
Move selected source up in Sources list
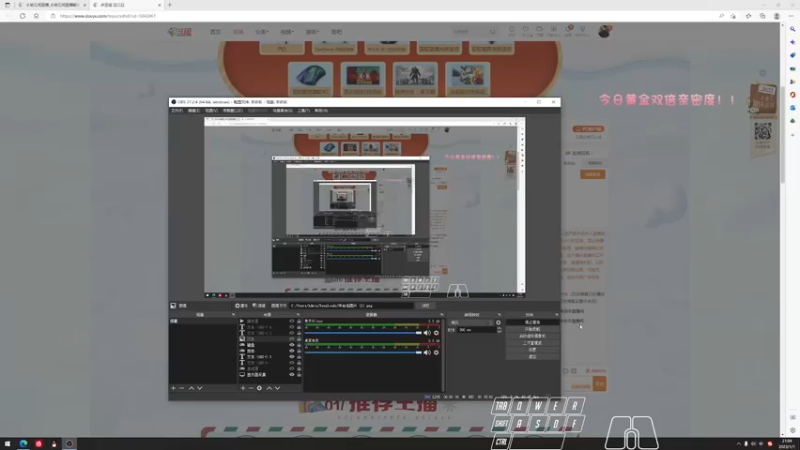[x=269, y=388]
